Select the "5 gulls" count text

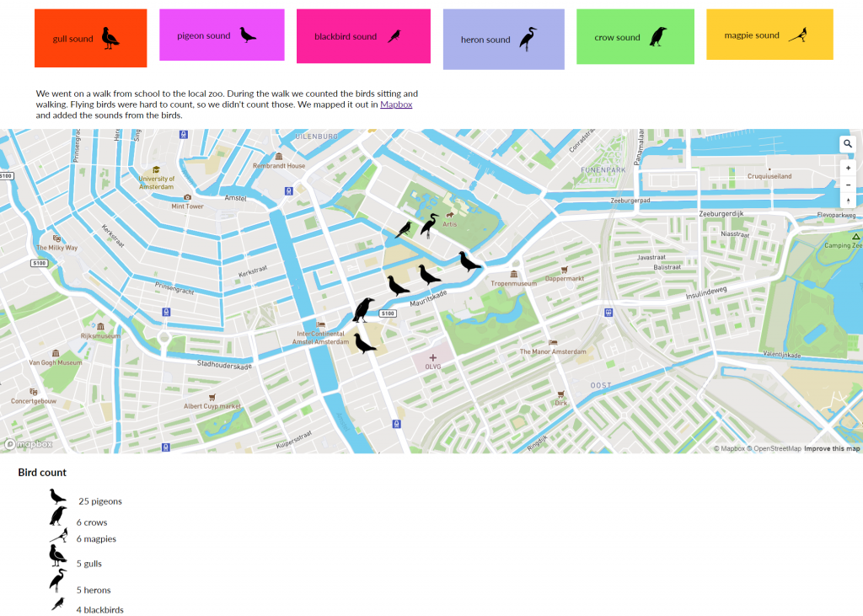[89, 564]
